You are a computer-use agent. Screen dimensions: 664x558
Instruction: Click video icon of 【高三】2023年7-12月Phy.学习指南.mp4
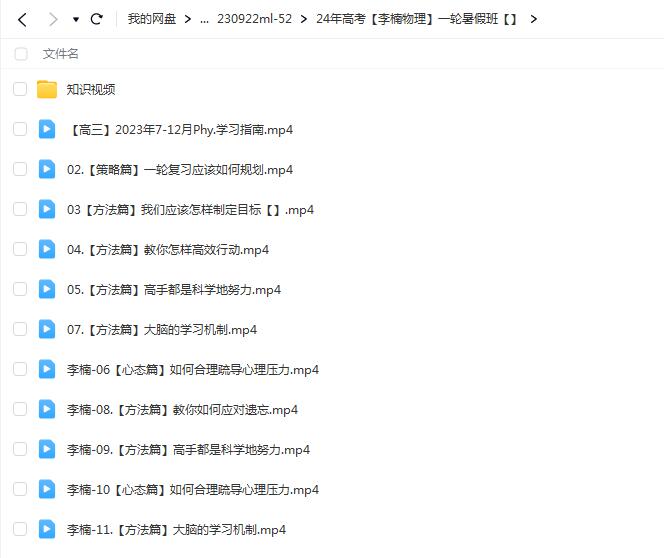(x=47, y=129)
